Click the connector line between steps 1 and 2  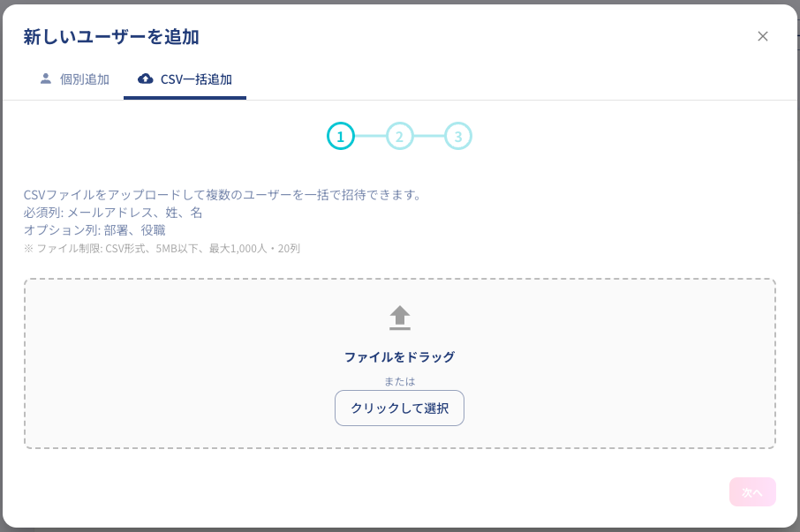pos(370,136)
